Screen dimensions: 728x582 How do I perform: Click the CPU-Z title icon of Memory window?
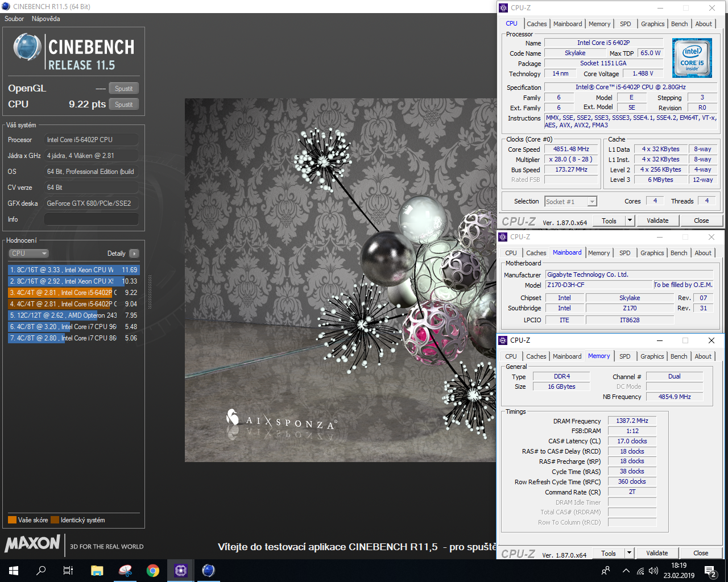click(x=503, y=340)
